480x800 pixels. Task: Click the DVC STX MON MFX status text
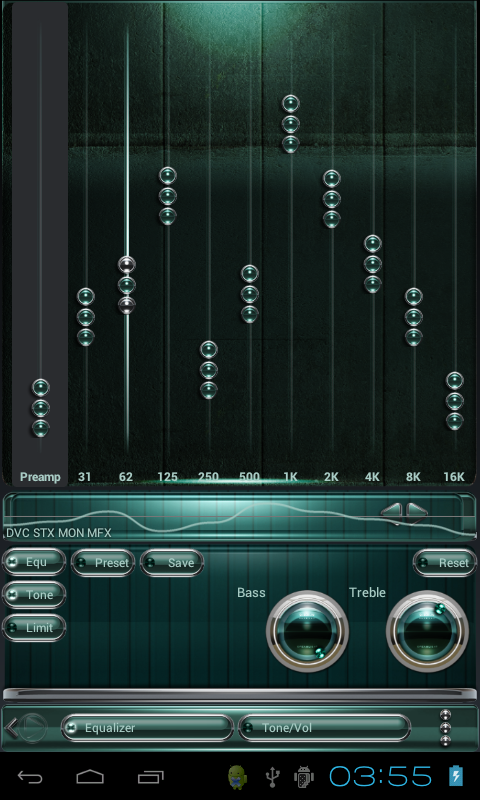tap(59, 533)
